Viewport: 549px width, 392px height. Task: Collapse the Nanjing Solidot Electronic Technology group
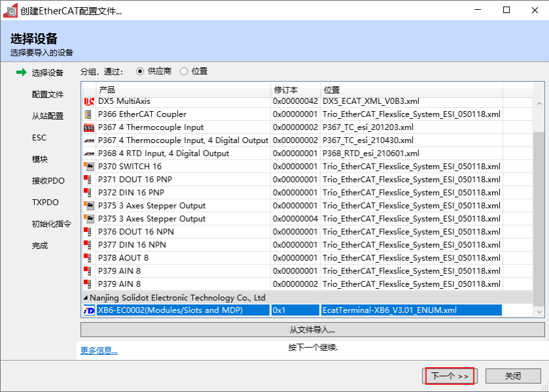pyautogui.click(x=87, y=297)
